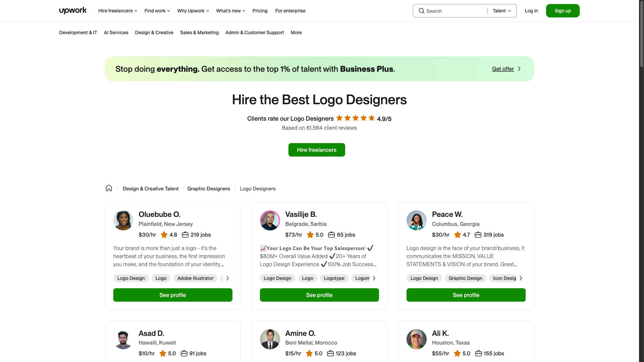The height and width of the screenshot is (362, 644).
Task: Open the Development & IT category
Action: click(x=78, y=33)
